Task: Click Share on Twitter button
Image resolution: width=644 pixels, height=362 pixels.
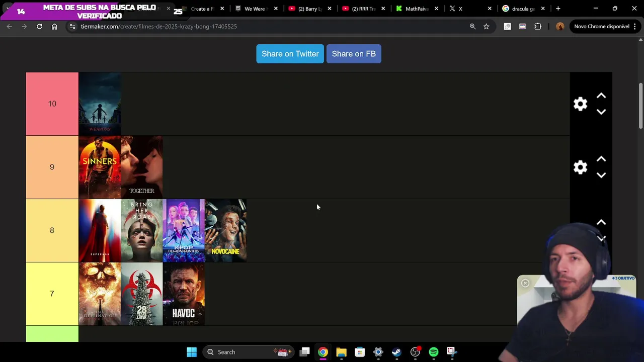Action: click(x=290, y=54)
